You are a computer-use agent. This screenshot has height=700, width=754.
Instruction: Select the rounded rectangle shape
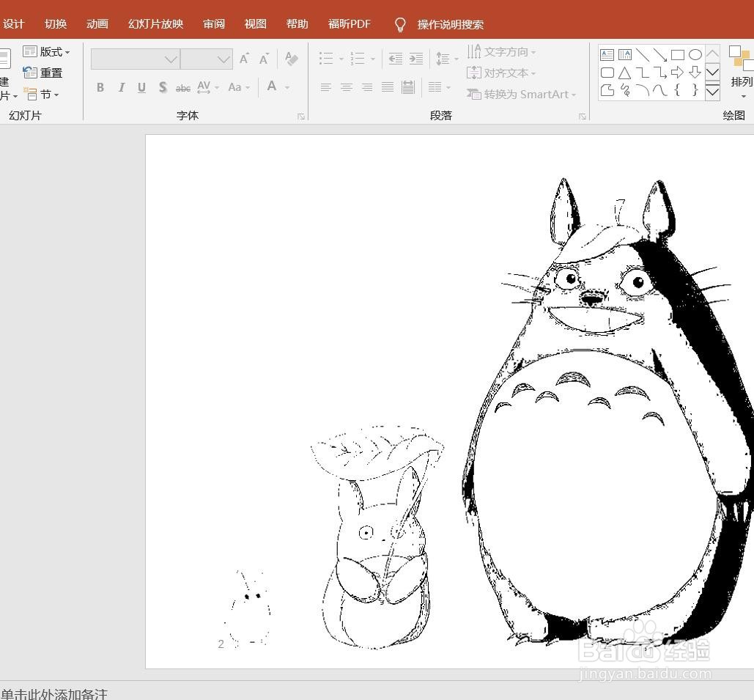pyautogui.click(x=607, y=73)
